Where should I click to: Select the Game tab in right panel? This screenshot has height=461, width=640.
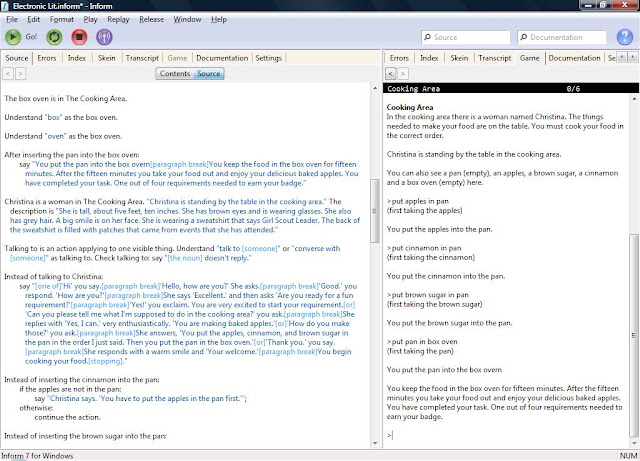click(530, 58)
